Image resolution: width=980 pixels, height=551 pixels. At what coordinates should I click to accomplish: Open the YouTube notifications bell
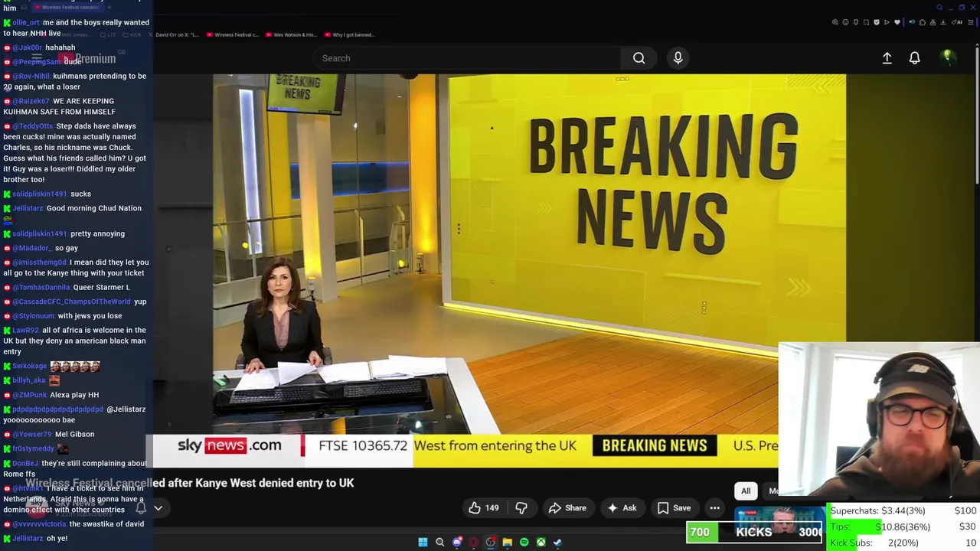coord(914,58)
